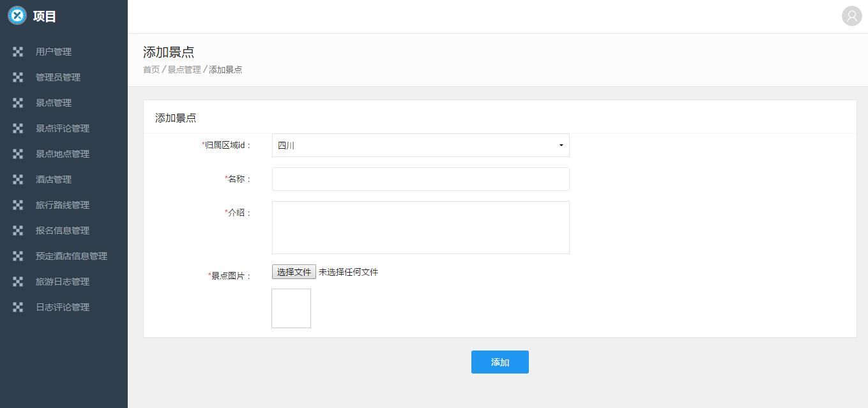This screenshot has height=408, width=868.
Task: Go to 景点地点管理 in sidebar
Action: point(63,154)
